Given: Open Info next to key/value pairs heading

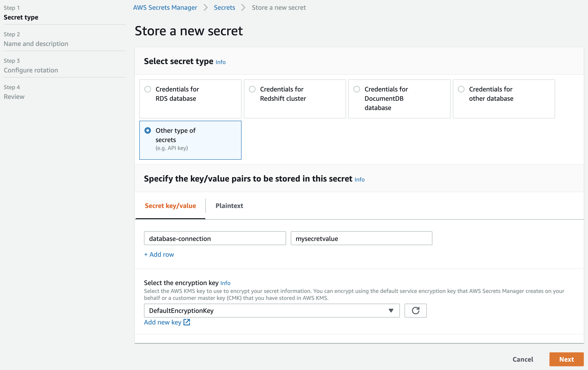Looking at the screenshot, I should click(359, 180).
